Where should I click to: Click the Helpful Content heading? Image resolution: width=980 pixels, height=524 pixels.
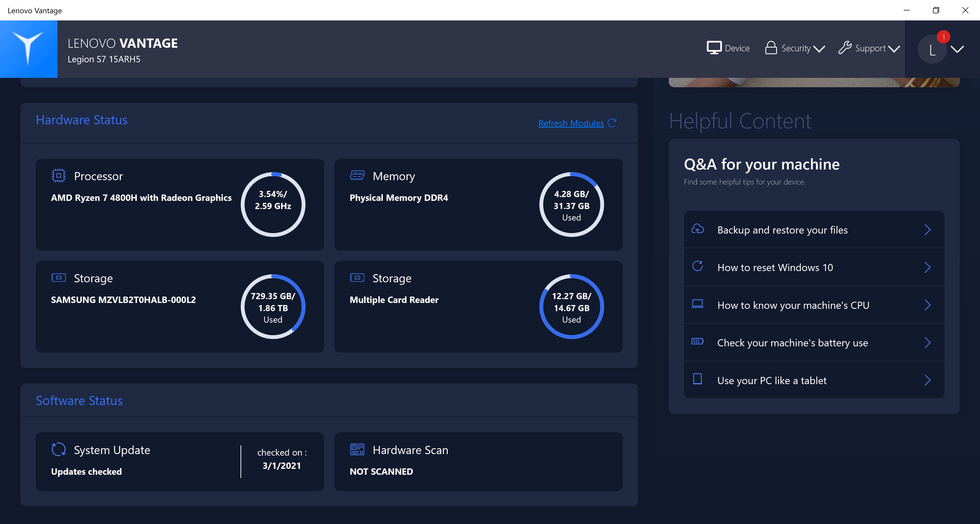740,121
